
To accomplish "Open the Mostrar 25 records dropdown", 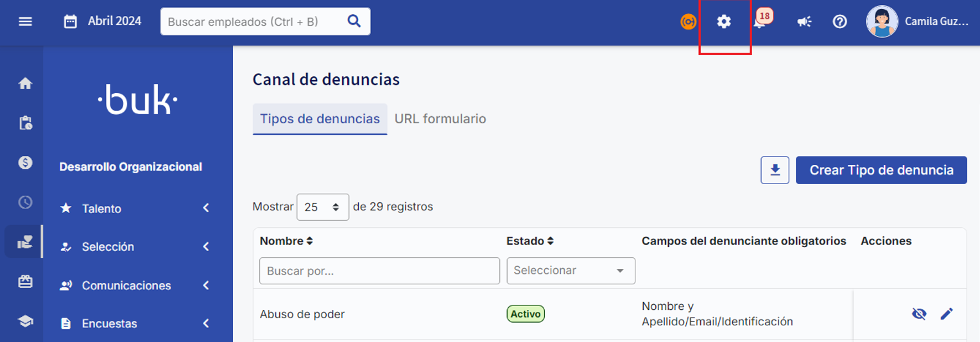I will click(x=322, y=207).
